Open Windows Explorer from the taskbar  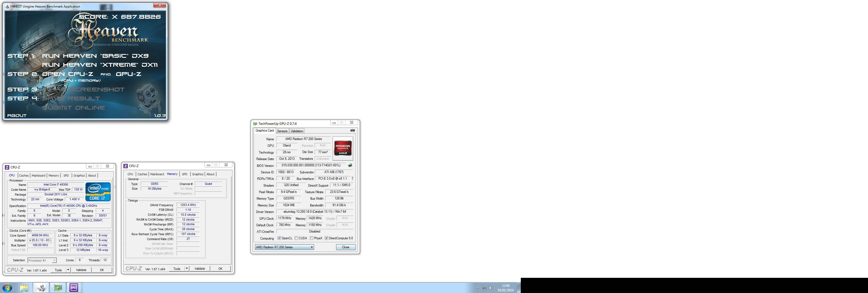[x=24, y=288]
